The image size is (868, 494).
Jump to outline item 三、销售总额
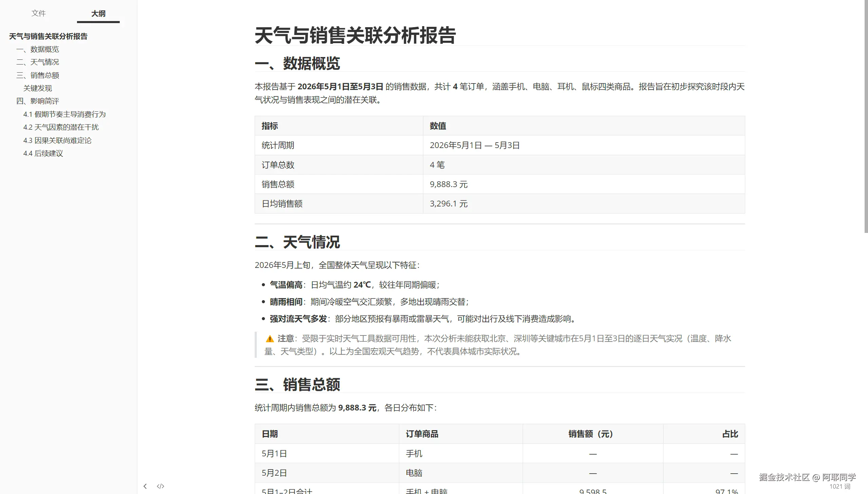[38, 75]
